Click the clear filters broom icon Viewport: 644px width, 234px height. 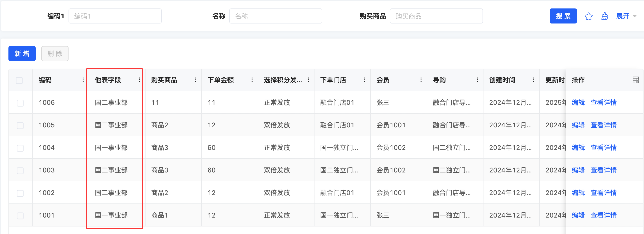click(x=604, y=16)
